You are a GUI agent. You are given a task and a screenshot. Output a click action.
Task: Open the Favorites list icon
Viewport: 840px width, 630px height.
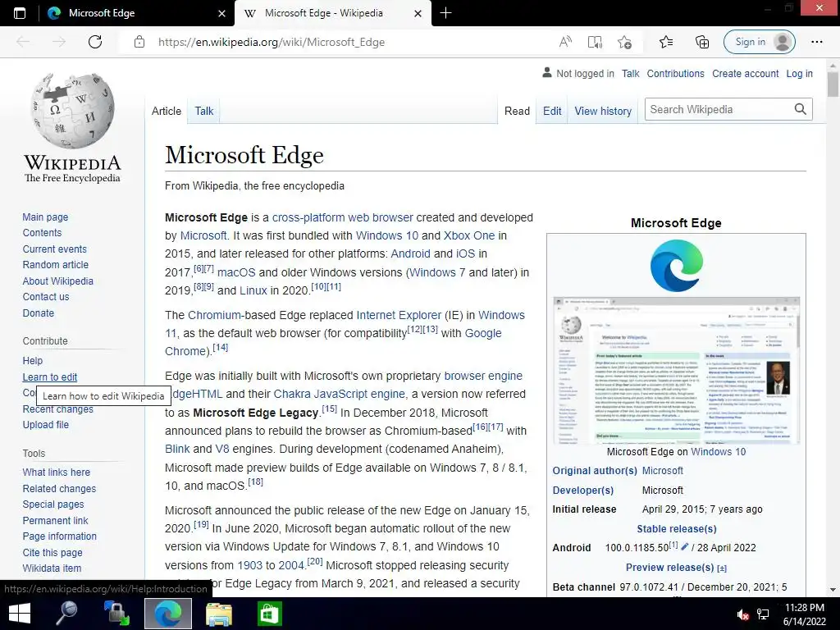tap(666, 42)
